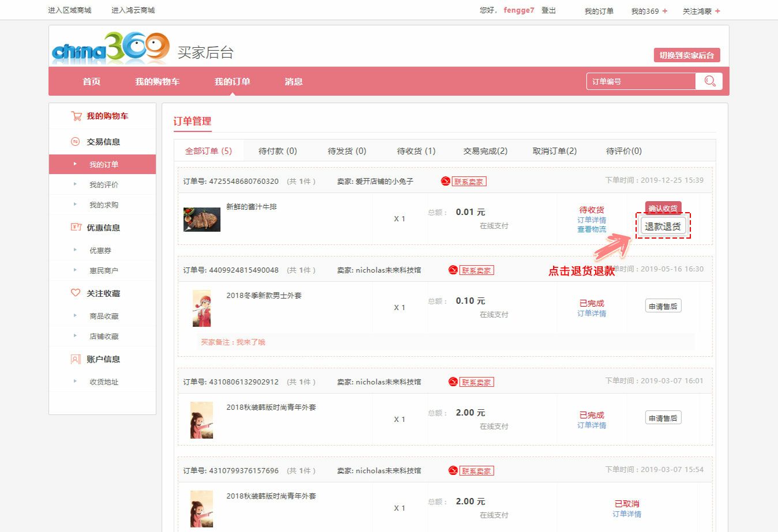This screenshot has height=532, width=778.
Task: Switch to the 待收货 (1) tab
Action: 416,151
